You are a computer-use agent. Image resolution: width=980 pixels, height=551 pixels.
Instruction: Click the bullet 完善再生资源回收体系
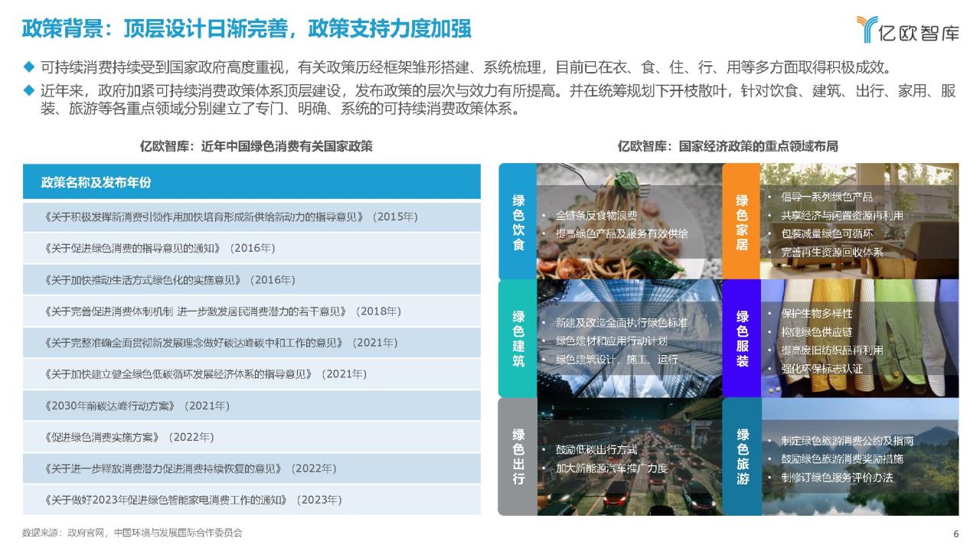click(x=831, y=252)
